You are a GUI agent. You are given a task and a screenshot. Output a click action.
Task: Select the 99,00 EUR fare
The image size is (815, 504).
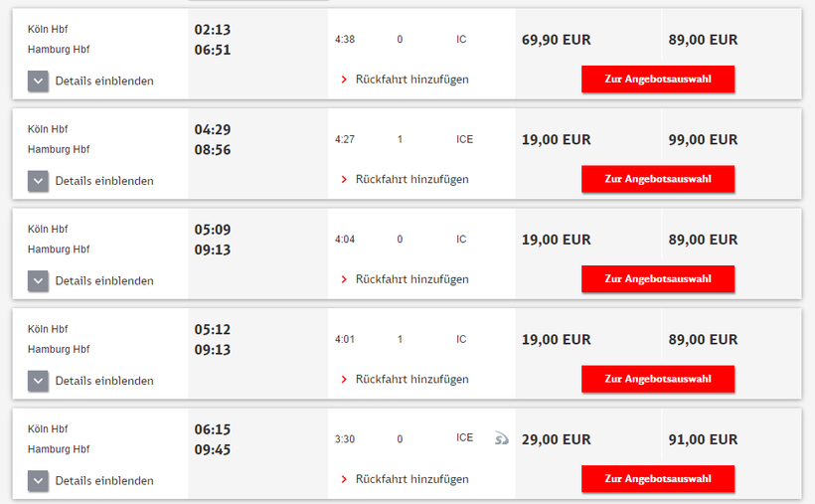(703, 140)
